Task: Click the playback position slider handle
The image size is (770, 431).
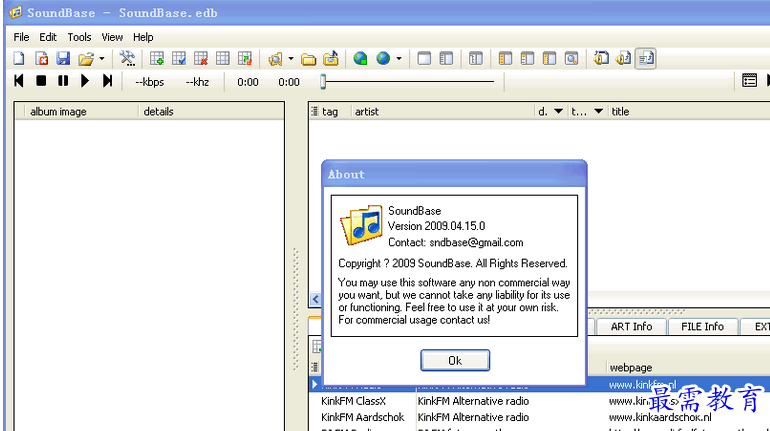Action: (323, 81)
